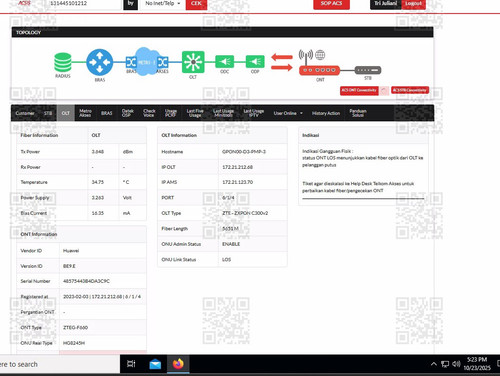Open the Usage PCRF tab
Screen dimensions: 500x376
click(x=171, y=113)
